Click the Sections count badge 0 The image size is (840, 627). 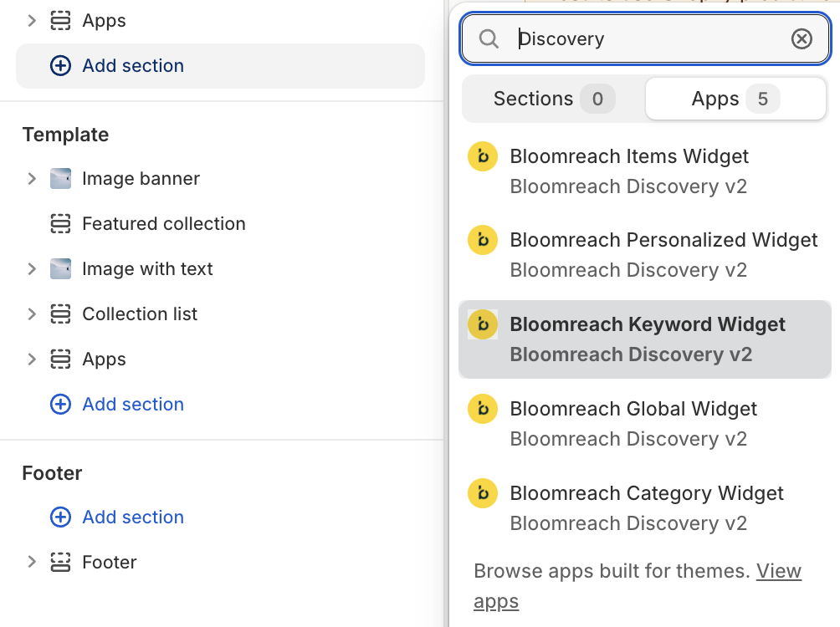tap(598, 99)
